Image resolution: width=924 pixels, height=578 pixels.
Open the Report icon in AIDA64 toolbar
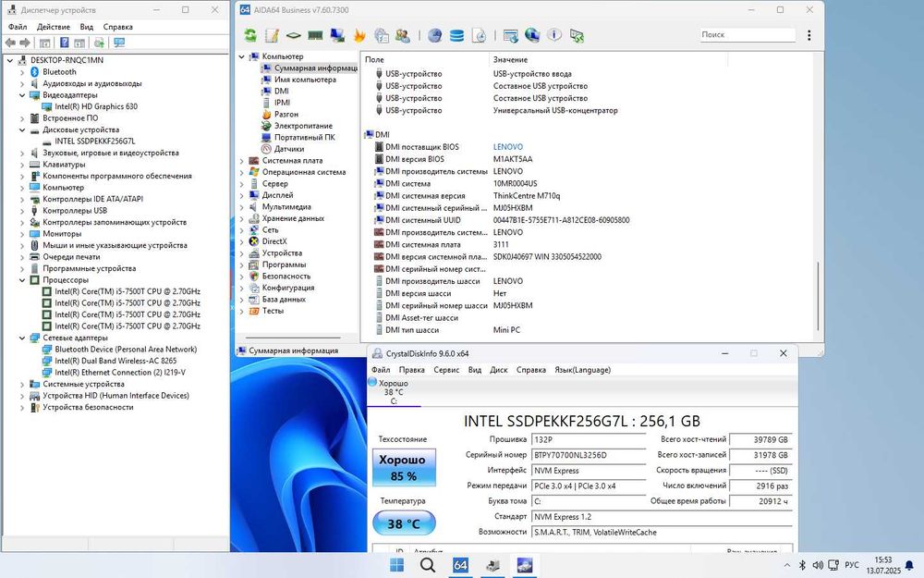[x=272, y=35]
